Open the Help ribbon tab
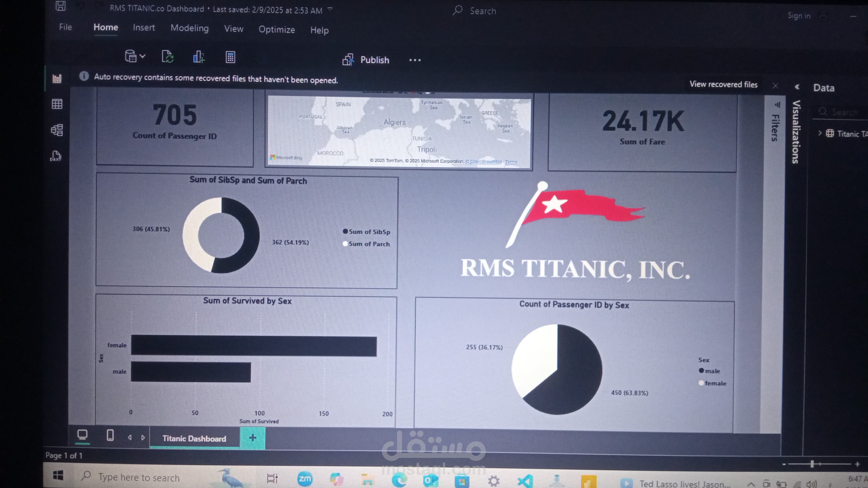This screenshot has width=868, height=488. click(x=319, y=30)
